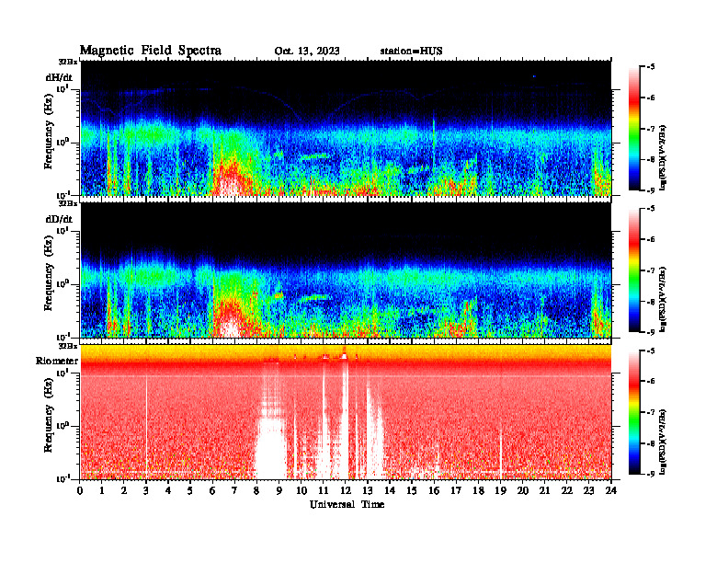
Task: Click hour "12" on the Universal Time axis
Action: pyautogui.click(x=346, y=491)
